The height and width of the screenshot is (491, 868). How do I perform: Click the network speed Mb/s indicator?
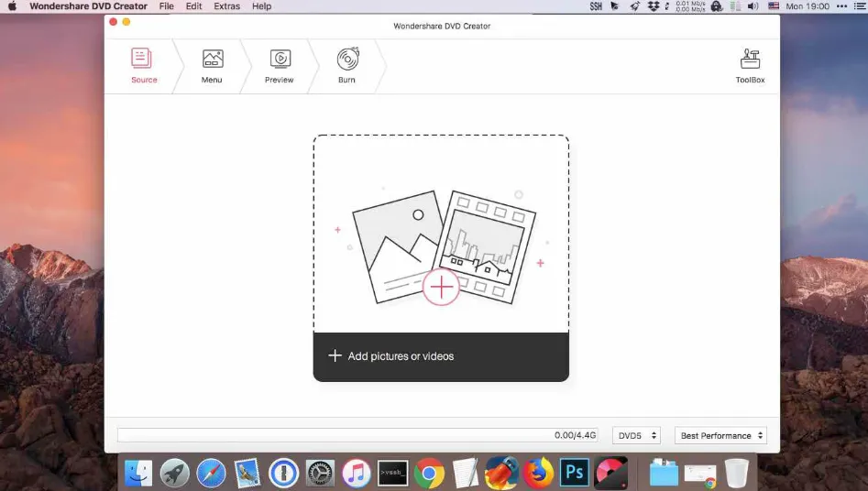tap(690, 6)
